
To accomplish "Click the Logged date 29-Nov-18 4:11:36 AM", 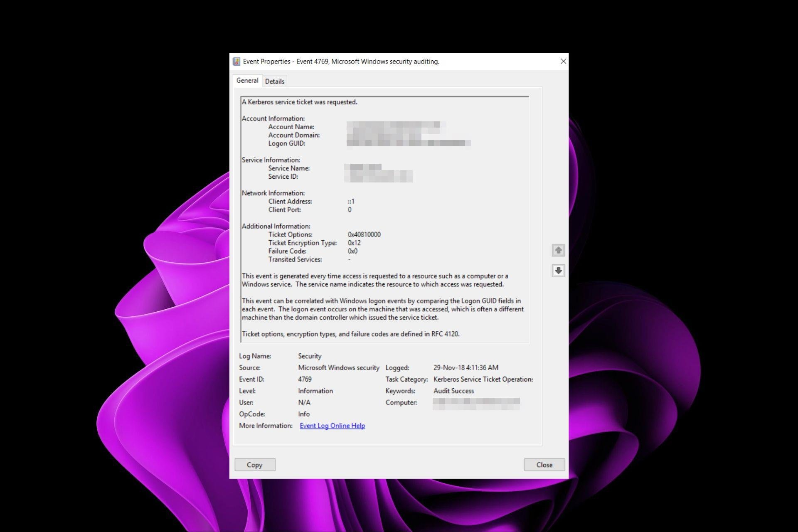I will tap(466, 367).
